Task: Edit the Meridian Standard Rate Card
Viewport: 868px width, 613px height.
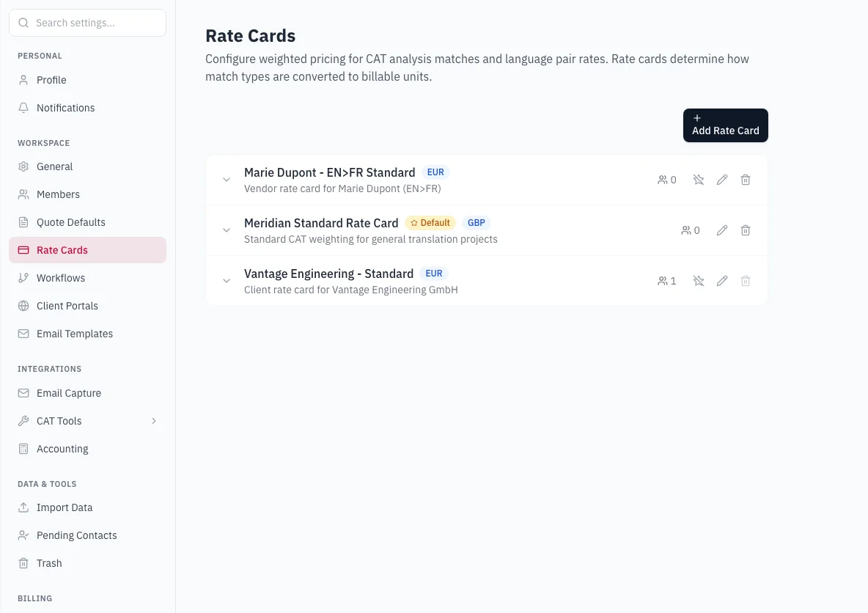Action: (722, 230)
